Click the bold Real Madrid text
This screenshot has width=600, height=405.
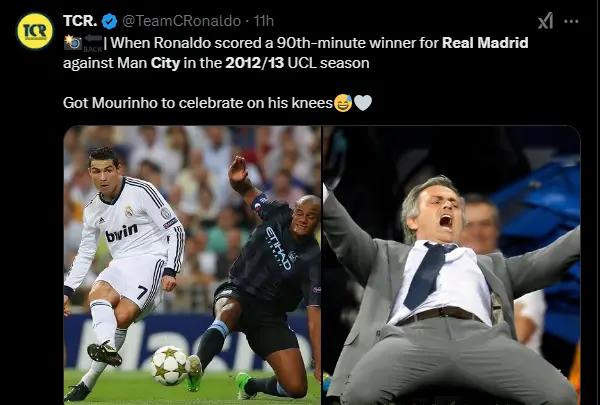coord(485,43)
